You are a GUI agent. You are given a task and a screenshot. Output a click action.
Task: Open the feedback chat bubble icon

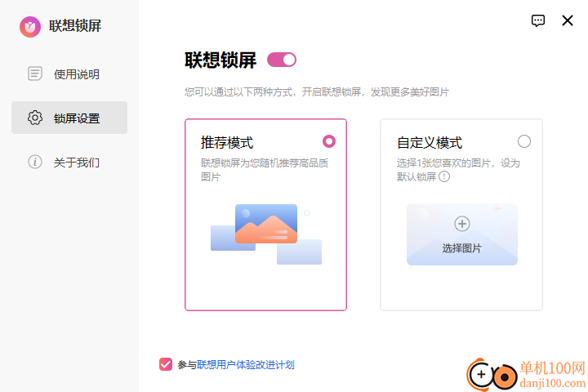[537, 20]
